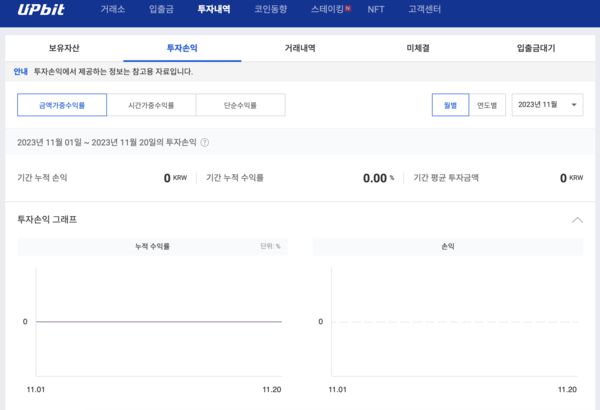The image size is (600, 410).
Task: Open the 스테이킹 page
Action: pyautogui.click(x=328, y=9)
